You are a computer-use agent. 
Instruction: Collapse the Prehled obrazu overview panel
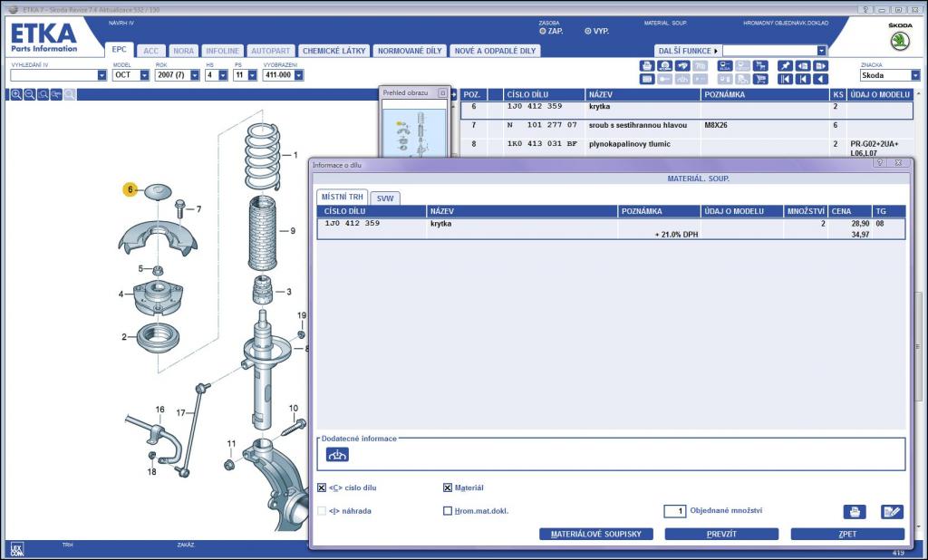point(442,93)
